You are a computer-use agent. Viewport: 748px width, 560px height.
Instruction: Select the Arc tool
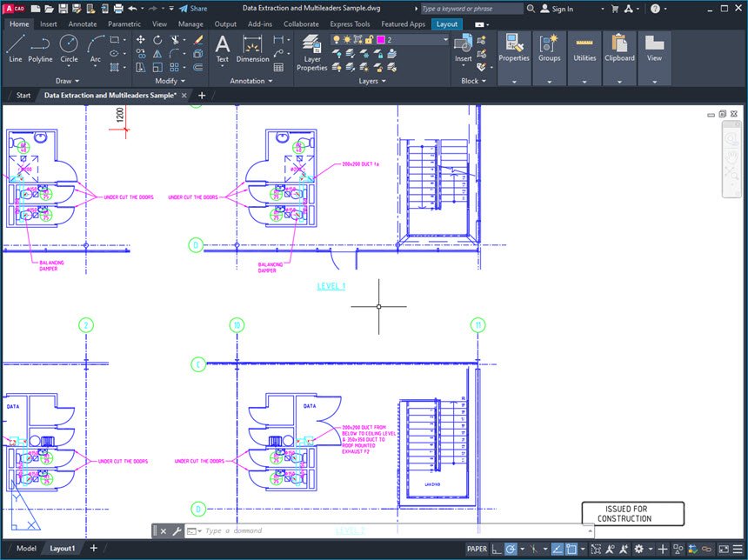tap(96, 48)
